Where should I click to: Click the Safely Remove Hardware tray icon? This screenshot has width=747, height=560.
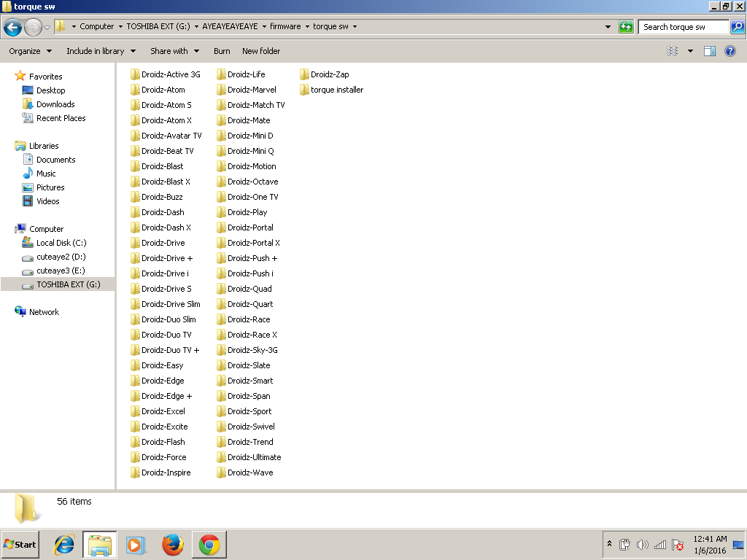(624, 544)
